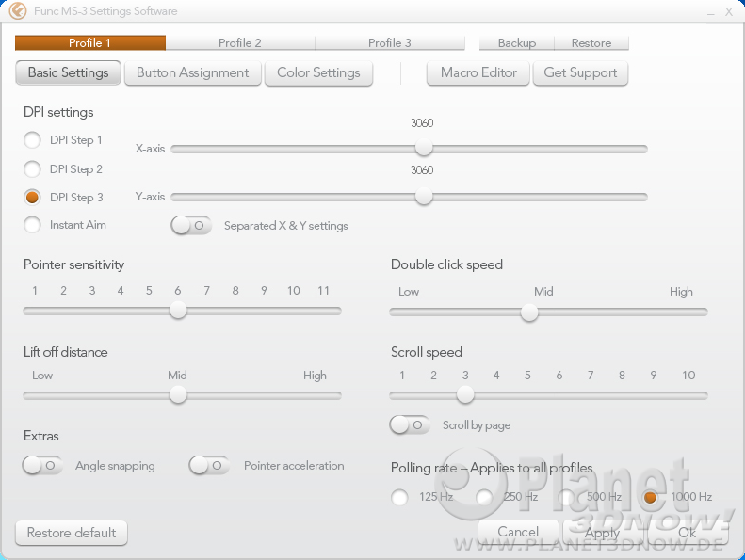This screenshot has width=745, height=560.
Task: Click the Double click speed slider handle
Action: [x=528, y=312]
